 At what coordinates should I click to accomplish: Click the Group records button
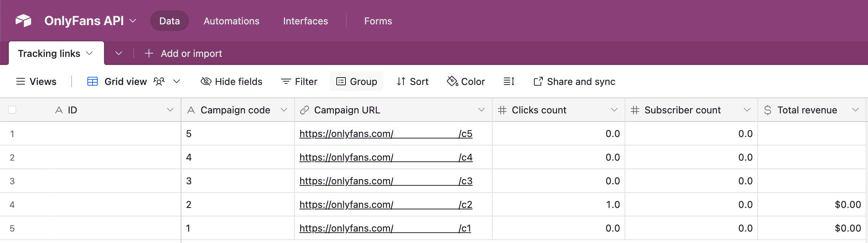point(356,81)
